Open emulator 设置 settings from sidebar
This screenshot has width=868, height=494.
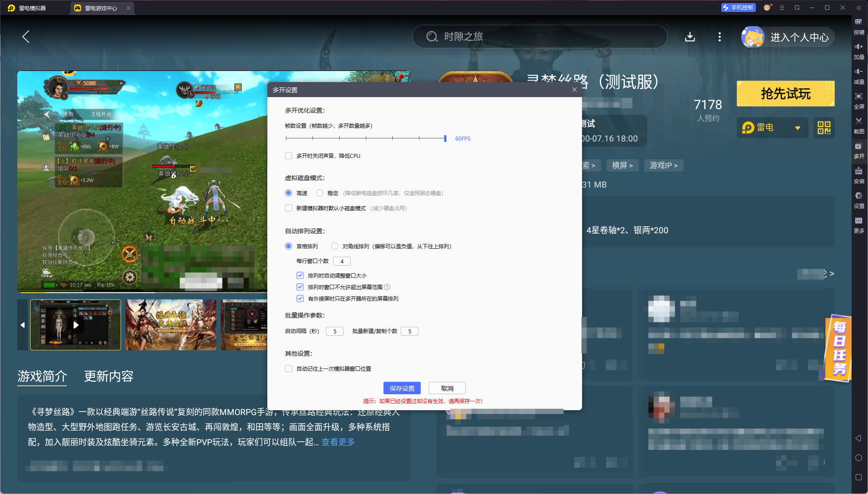pyautogui.click(x=859, y=200)
